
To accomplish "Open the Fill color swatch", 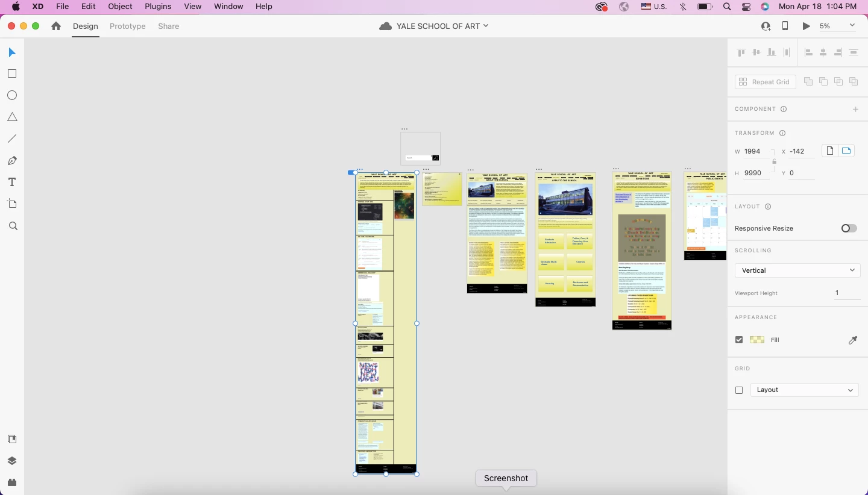I will tap(757, 340).
